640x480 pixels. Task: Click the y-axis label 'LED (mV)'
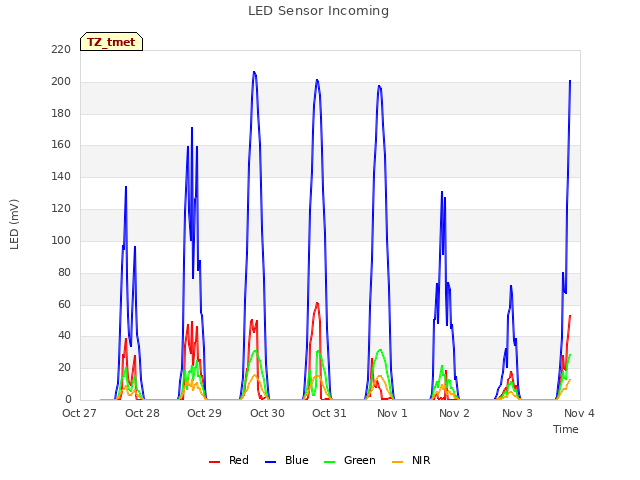(x=14, y=224)
